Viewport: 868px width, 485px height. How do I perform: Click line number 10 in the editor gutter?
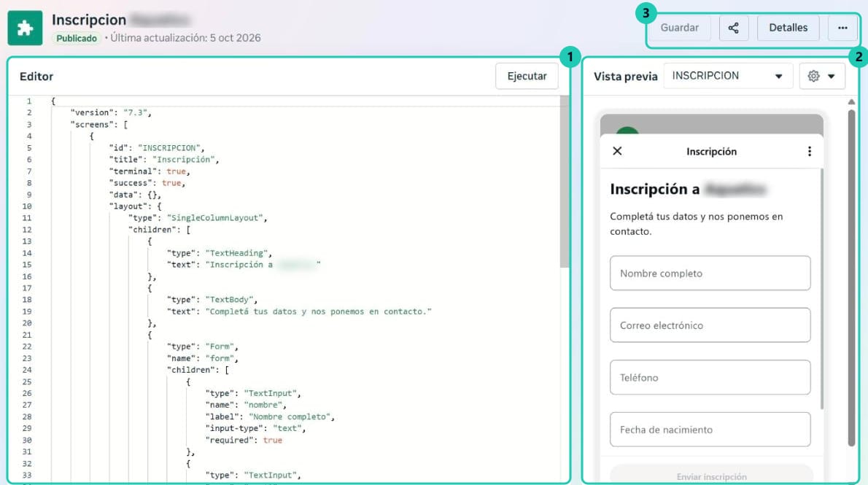pyautogui.click(x=26, y=206)
